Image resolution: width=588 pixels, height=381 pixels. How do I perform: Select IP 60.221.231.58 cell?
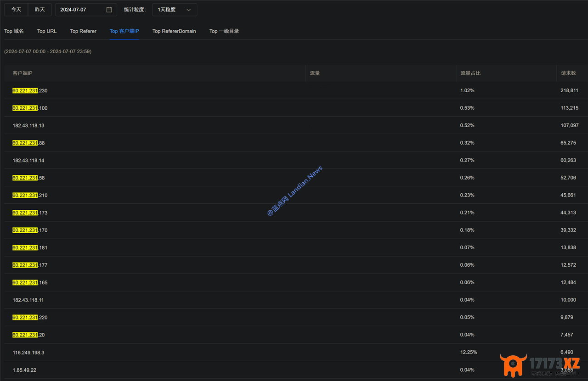click(x=28, y=178)
